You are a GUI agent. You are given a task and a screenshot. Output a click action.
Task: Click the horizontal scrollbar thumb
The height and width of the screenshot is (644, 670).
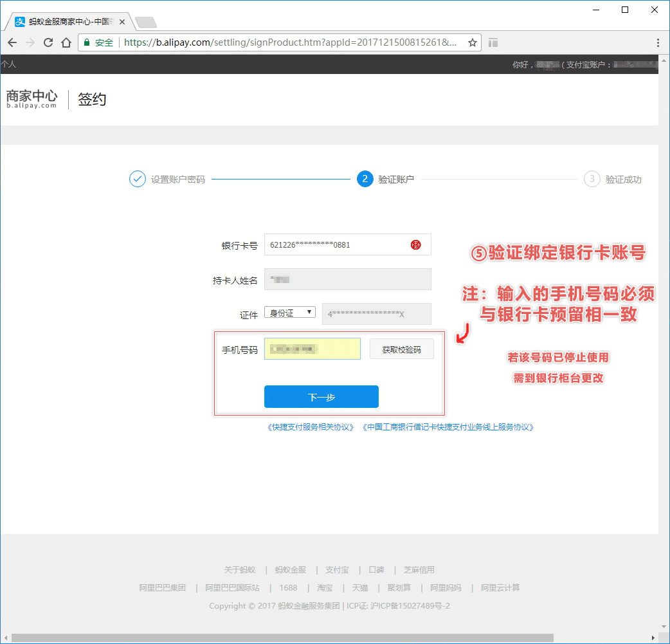[x=282, y=638]
